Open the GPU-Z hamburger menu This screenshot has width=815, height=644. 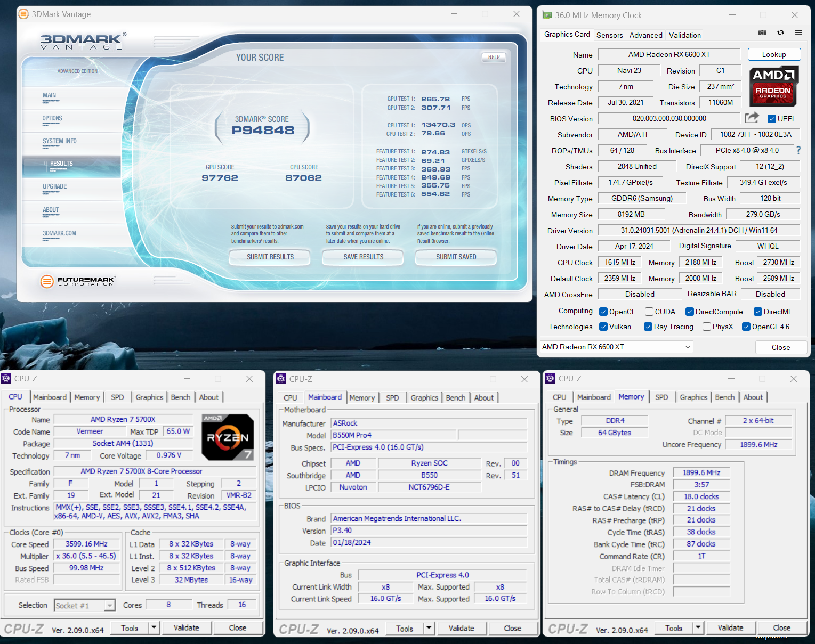[x=798, y=33]
